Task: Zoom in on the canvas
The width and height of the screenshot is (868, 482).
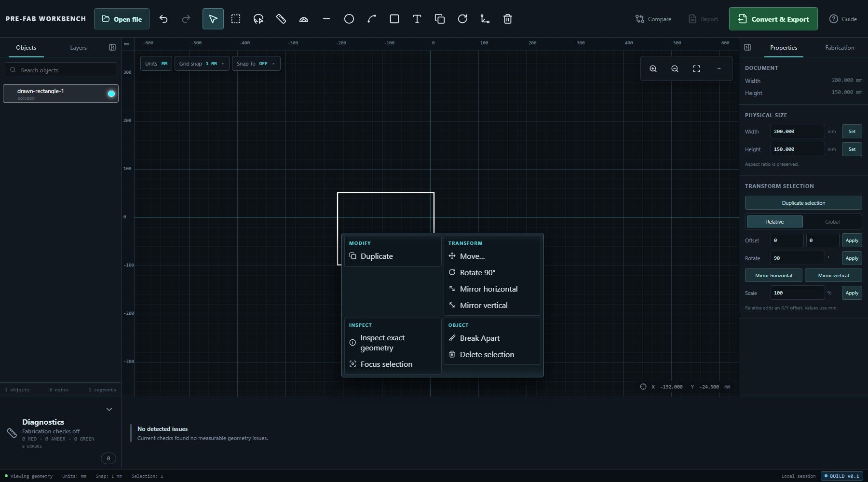Action: point(653,69)
